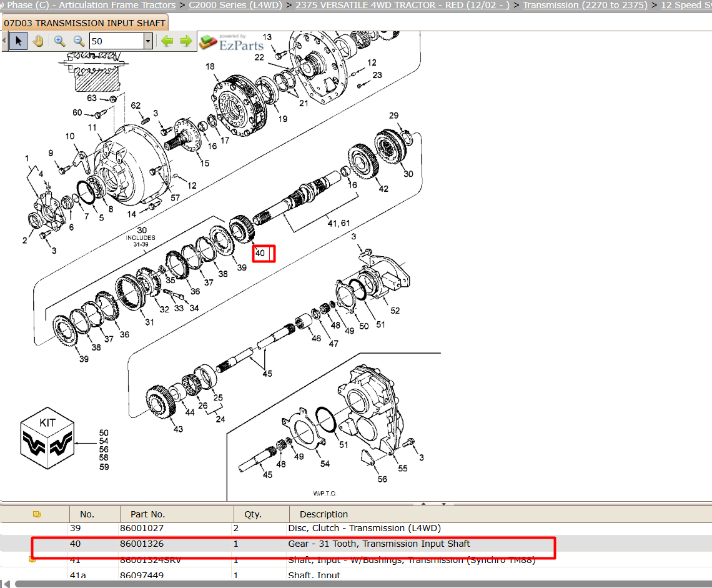Click callout 57 under the bell housing
The image size is (712, 588).
click(176, 197)
